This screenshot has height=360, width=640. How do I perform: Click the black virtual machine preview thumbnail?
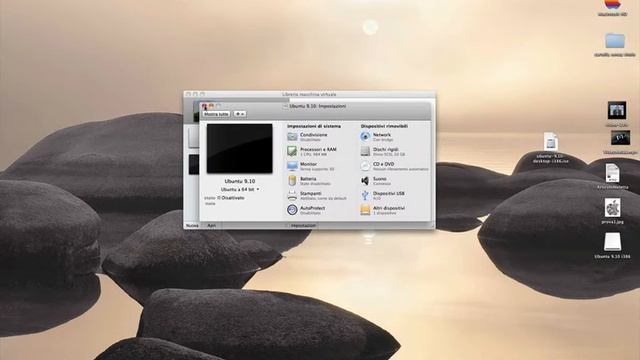click(x=240, y=149)
